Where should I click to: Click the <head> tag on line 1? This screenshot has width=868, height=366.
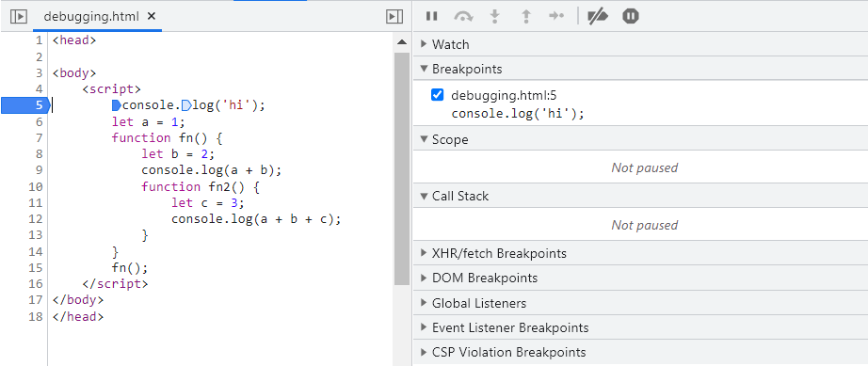(x=74, y=40)
